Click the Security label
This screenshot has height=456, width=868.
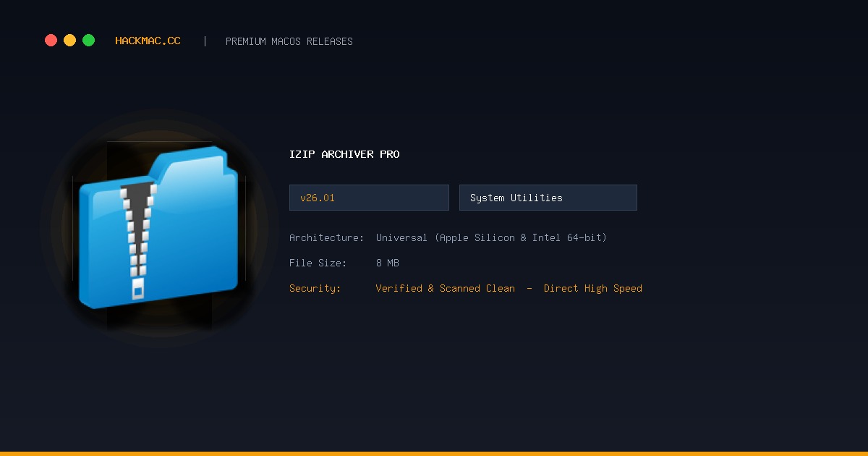pos(315,288)
